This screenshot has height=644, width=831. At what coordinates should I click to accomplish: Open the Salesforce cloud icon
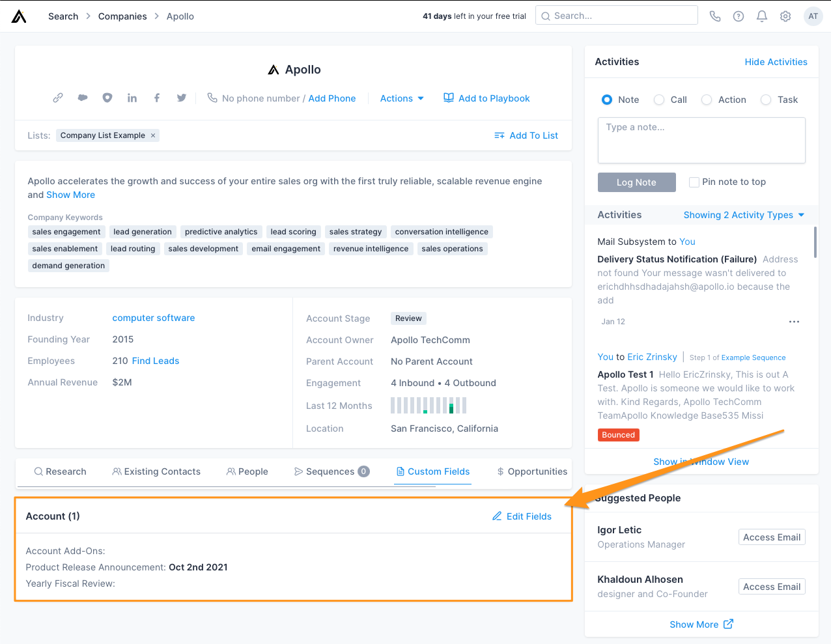click(x=83, y=98)
